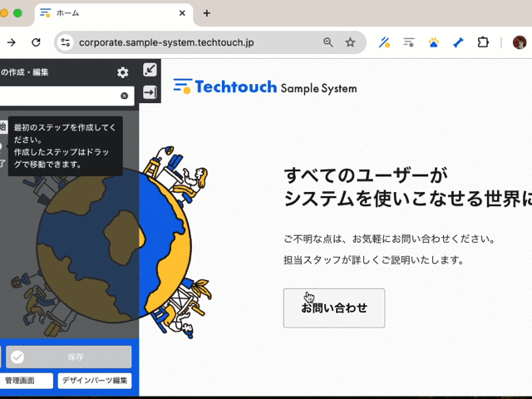Open the Techtouch editor settings gear
The height and width of the screenshot is (399, 532).
pyautogui.click(x=123, y=73)
